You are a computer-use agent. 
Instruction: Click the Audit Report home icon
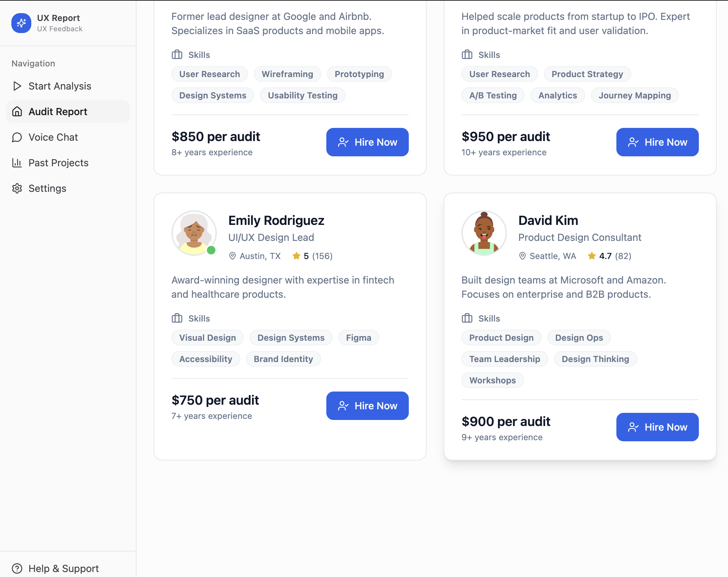pos(17,112)
